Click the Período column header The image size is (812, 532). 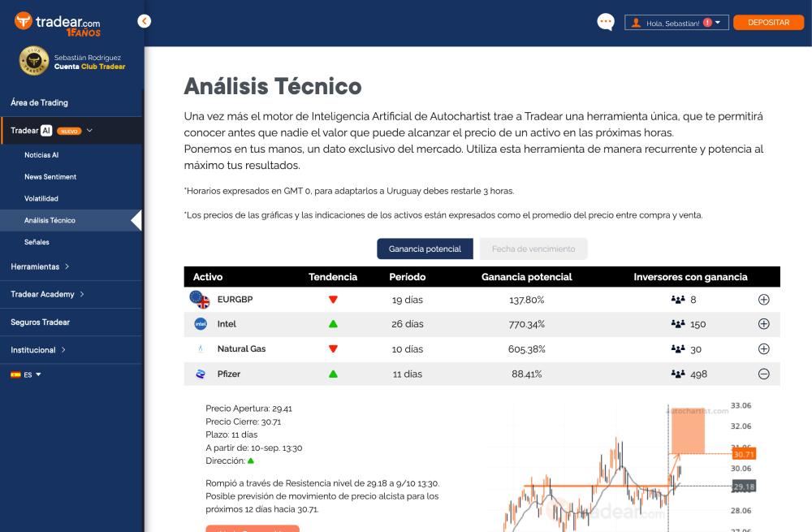408,277
